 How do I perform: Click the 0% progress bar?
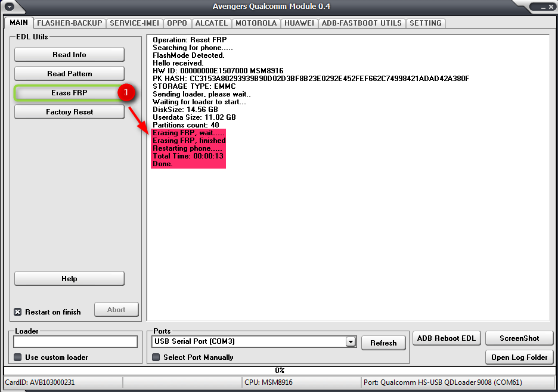(x=279, y=371)
